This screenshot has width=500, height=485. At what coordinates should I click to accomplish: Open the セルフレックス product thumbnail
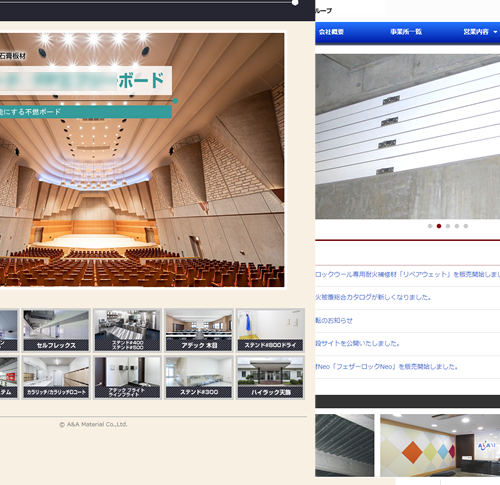[56, 330]
